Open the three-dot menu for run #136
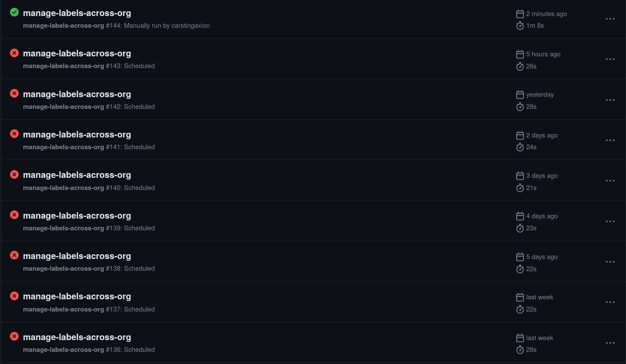The width and height of the screenshot is (626, 364). click(x=610, y=343)
